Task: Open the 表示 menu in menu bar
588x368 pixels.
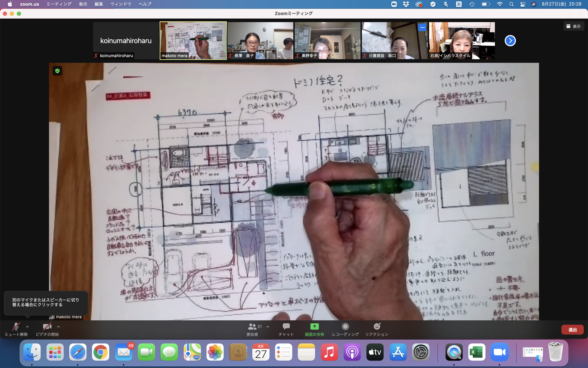Action: click(x=83, y=4)
